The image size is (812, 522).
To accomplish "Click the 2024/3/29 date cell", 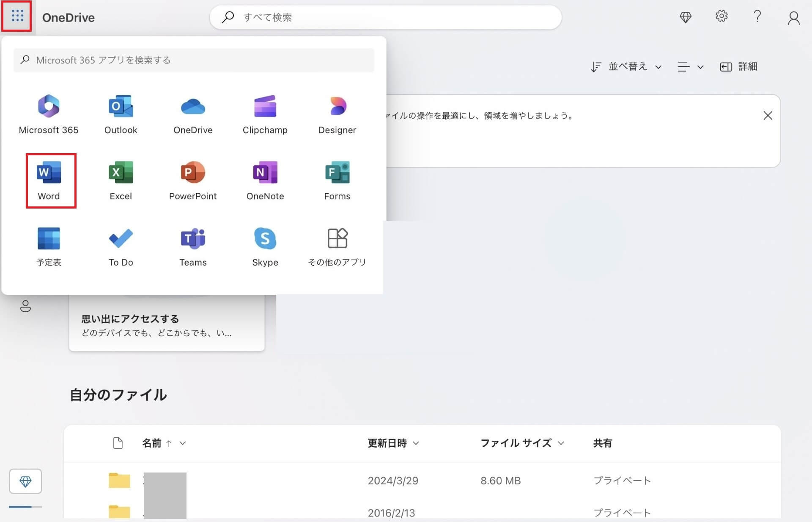I will 393,481.
